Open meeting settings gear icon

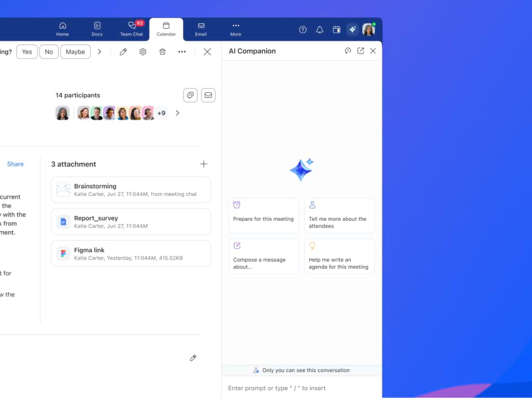(143, 51)
